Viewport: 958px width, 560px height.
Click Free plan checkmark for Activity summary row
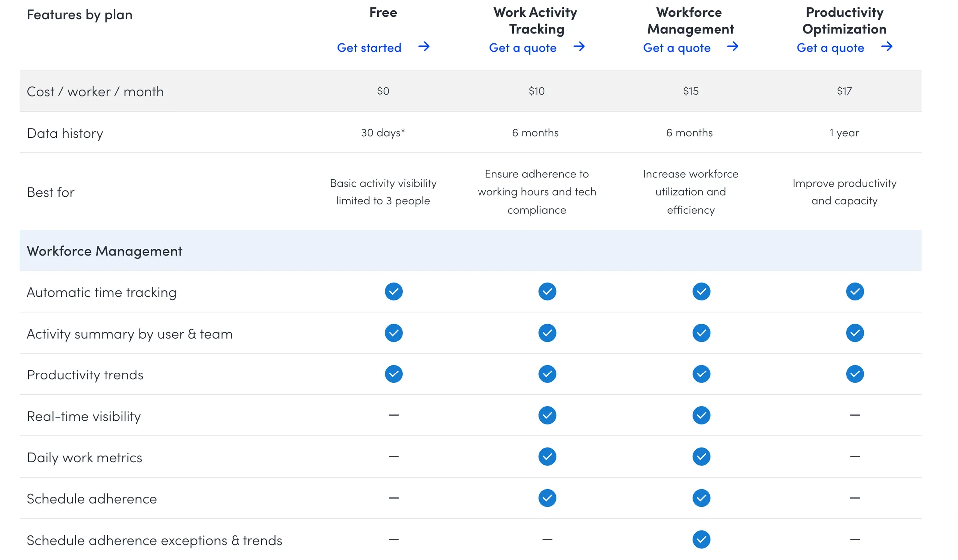point(394,333)
